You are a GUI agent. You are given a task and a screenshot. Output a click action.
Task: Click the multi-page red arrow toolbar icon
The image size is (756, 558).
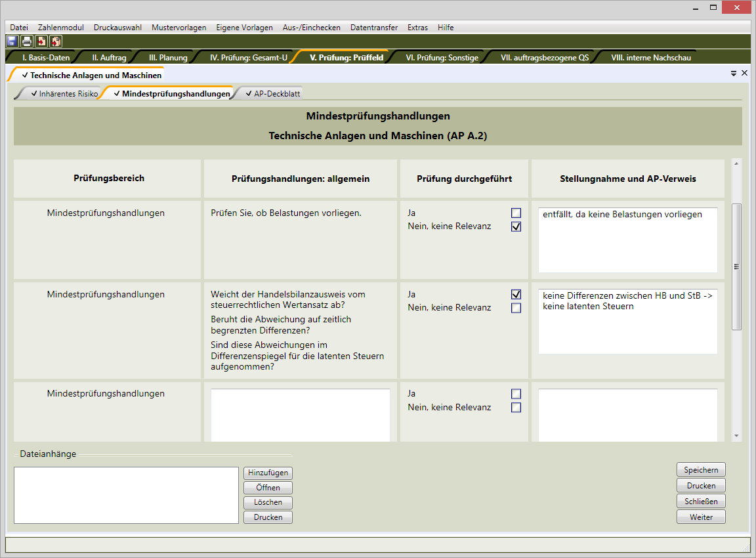[x=56, y=41]
